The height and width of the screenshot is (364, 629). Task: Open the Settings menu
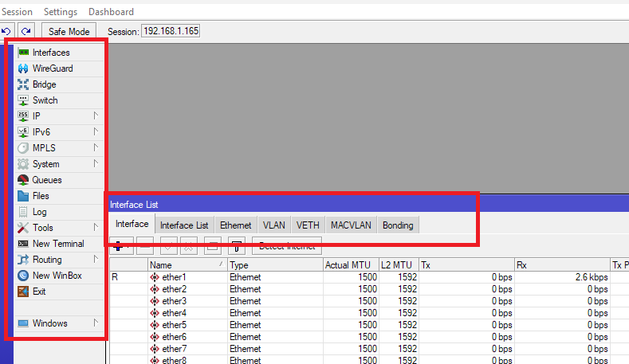pos(61,12)
